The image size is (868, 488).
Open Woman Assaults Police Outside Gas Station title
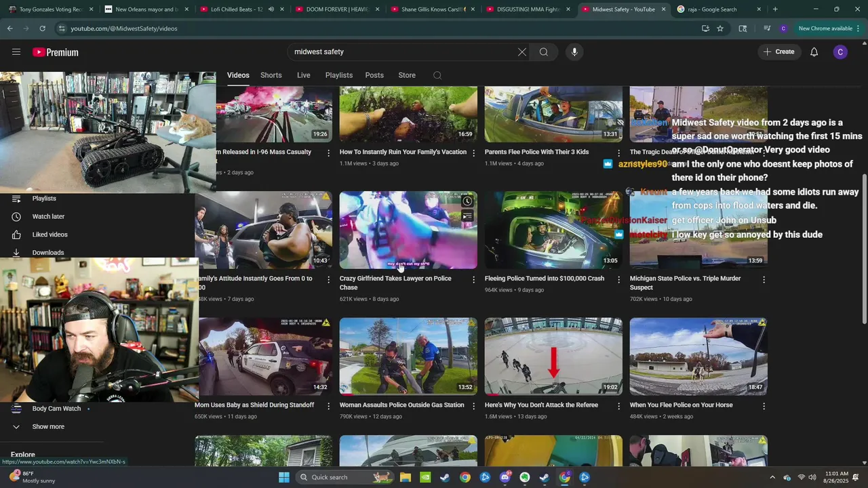(402, 405)
